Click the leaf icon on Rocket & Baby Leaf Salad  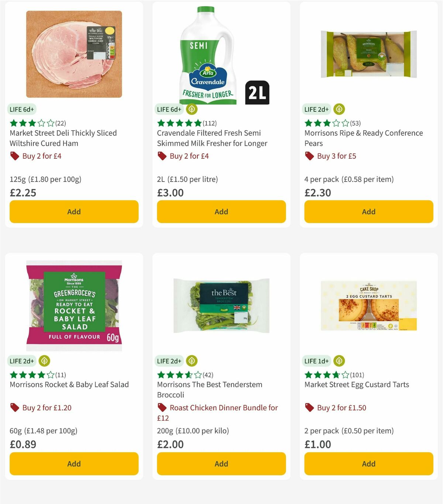[44, 361]
